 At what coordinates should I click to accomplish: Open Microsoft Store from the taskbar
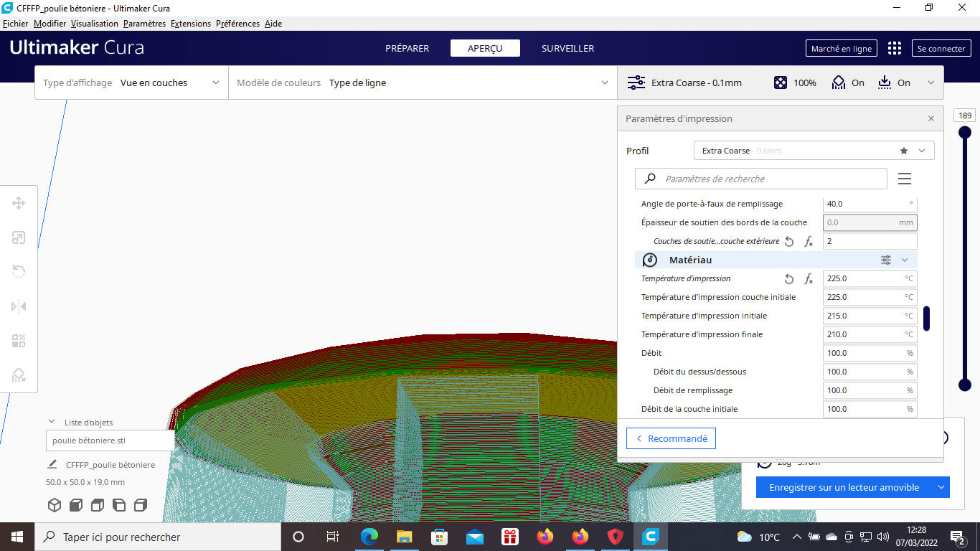pyautogui.click(x=439, y=537)
